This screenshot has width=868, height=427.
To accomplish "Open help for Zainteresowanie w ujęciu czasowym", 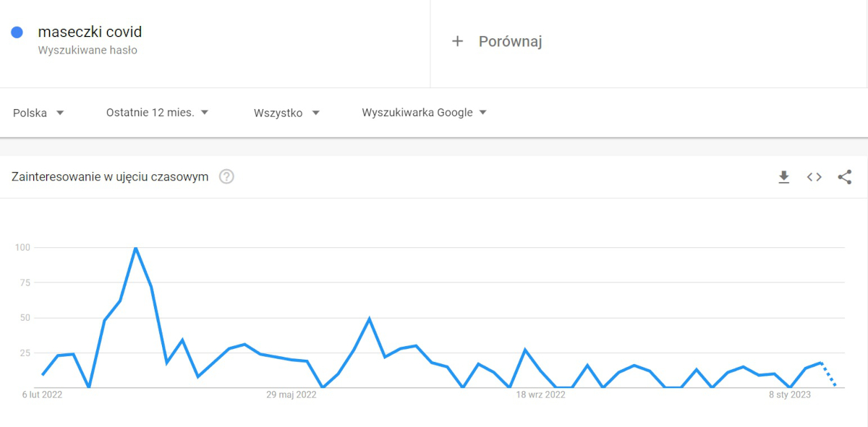I will pos(226,177).
